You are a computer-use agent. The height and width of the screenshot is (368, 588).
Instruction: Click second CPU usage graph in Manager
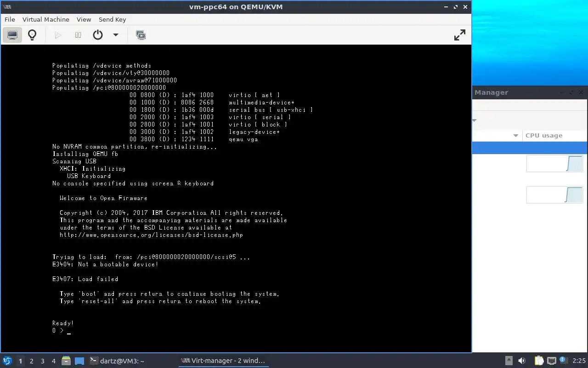point(554,195)
